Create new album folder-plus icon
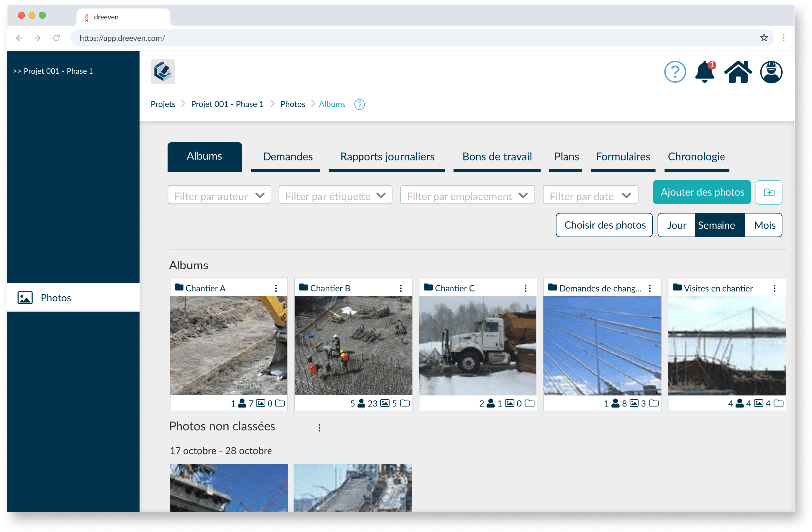The image size is (812, 532). tap(769, 192)
